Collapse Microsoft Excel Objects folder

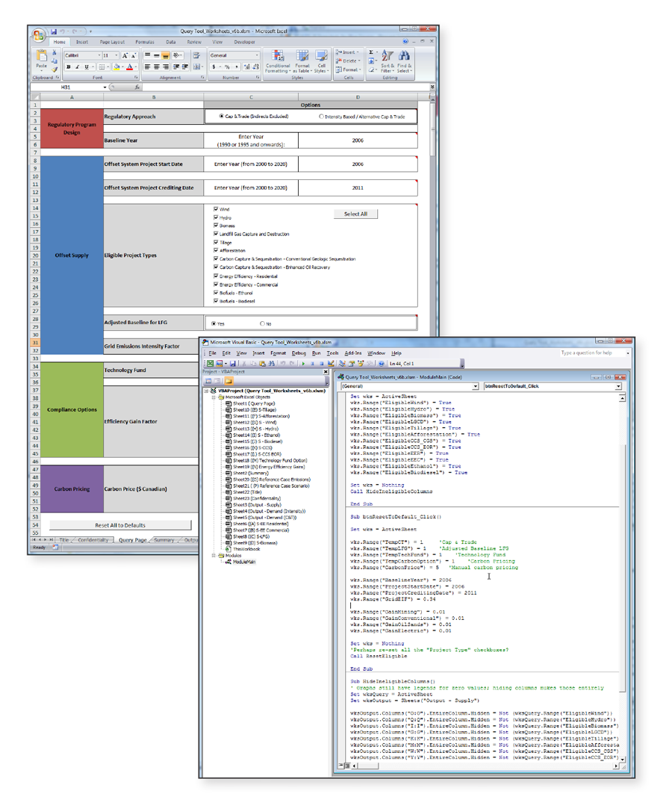pos(214,397)
